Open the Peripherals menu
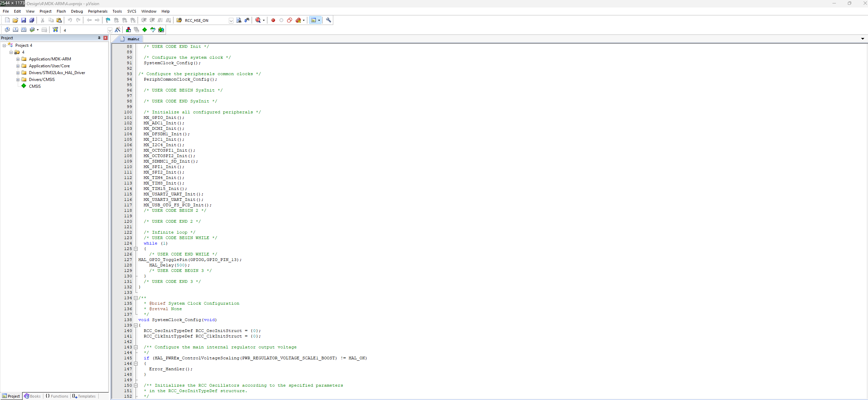868x400 pixels. (x=97, y=11)
